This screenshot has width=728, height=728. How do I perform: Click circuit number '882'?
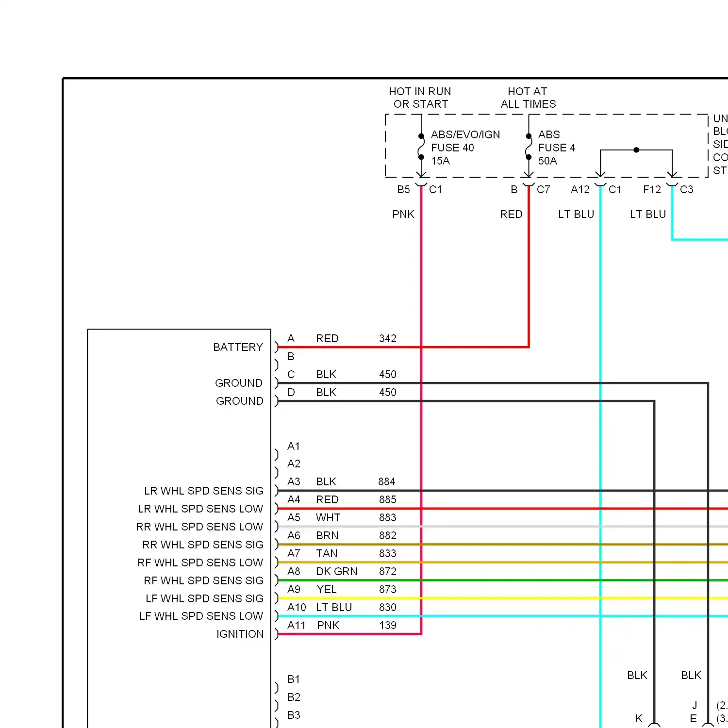tap(388, 535)
